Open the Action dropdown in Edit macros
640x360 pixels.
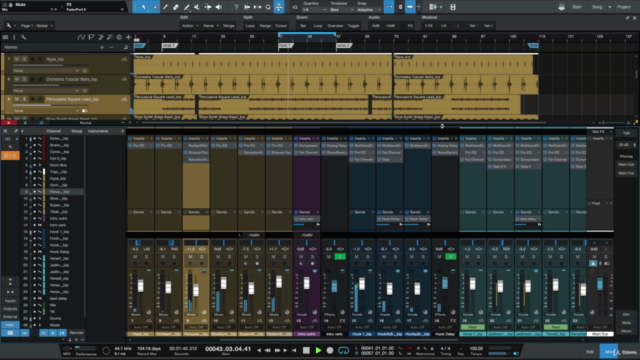pos(190,26)
